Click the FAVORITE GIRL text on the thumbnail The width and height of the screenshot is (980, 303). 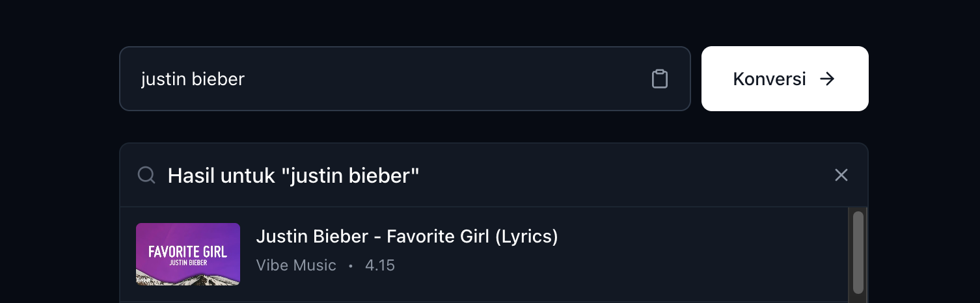pyautogui.click(x=187, y=251)
